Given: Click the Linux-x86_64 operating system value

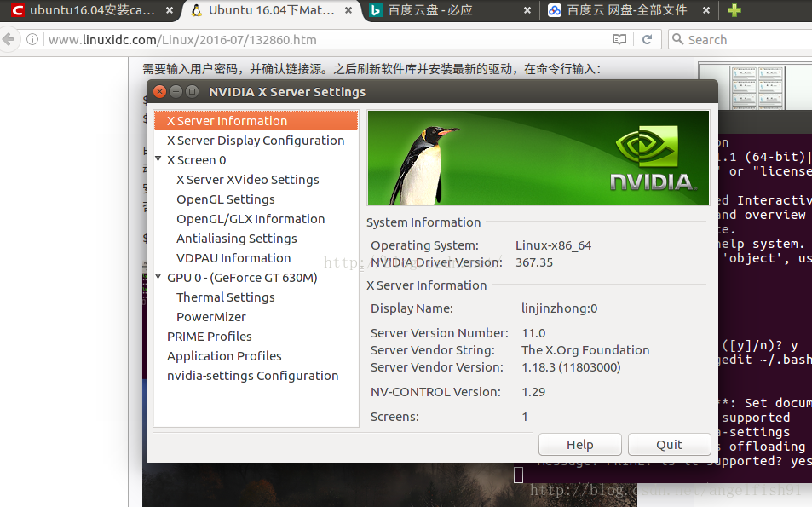Looking at the screenshot, I should (x=553, y=245).
